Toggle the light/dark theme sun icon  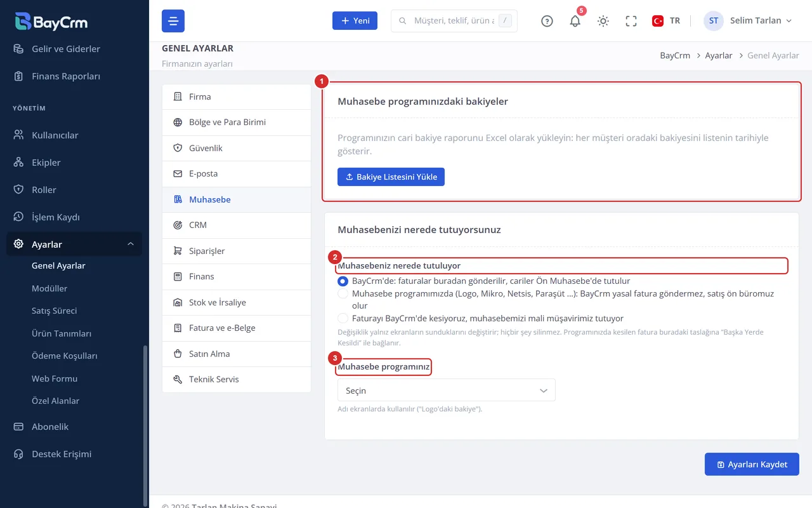603,21
